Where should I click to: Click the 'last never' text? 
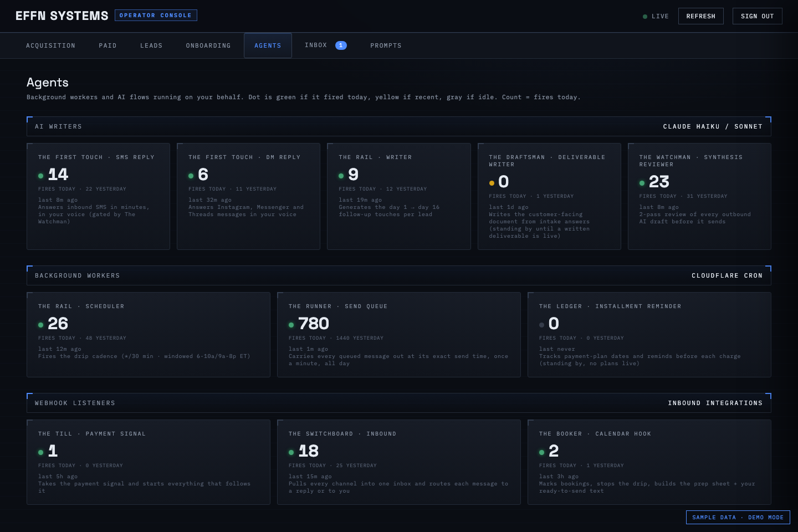[557, 349]
